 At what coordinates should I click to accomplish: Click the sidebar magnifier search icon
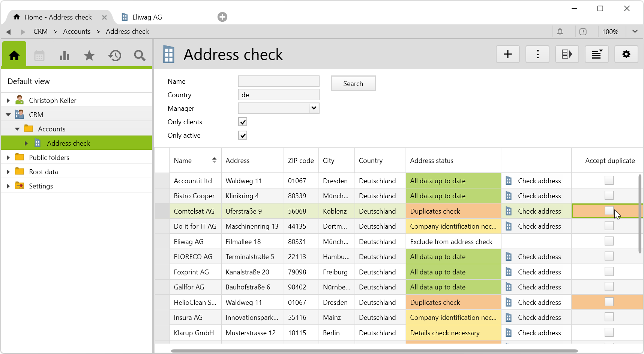point(140,56)
